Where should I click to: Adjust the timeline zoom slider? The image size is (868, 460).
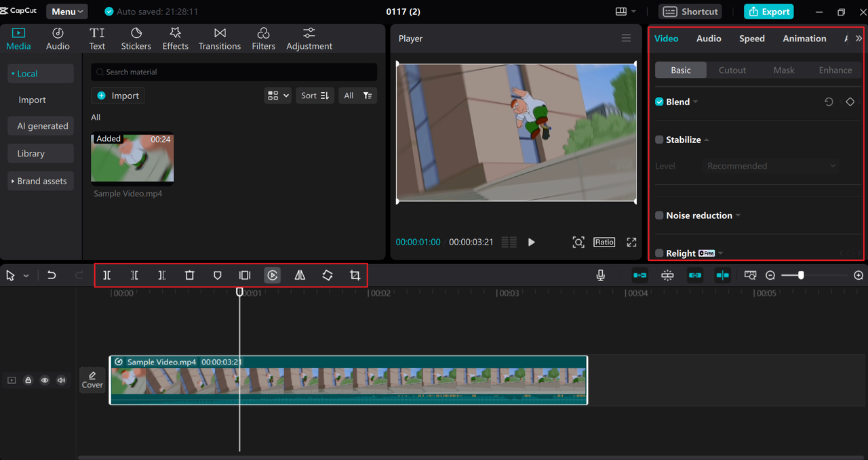point(801,275)
